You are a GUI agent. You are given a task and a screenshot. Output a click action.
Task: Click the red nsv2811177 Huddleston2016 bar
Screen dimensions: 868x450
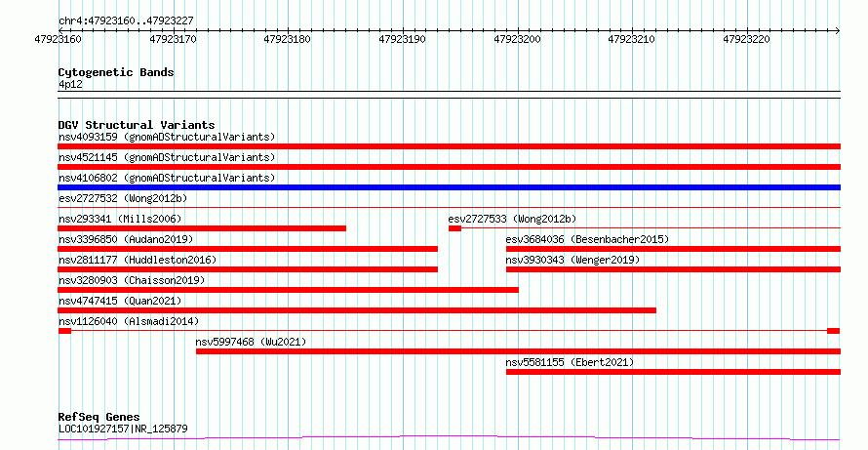248,269
